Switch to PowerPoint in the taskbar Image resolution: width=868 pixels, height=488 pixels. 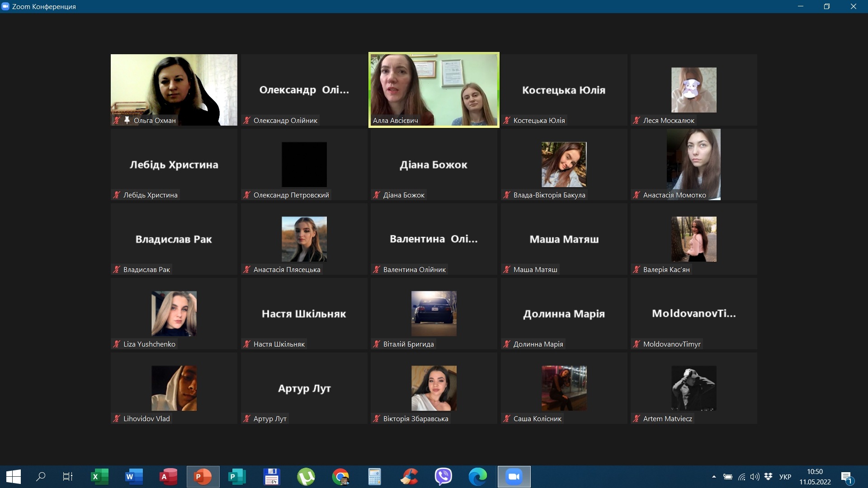pos(203,477)
